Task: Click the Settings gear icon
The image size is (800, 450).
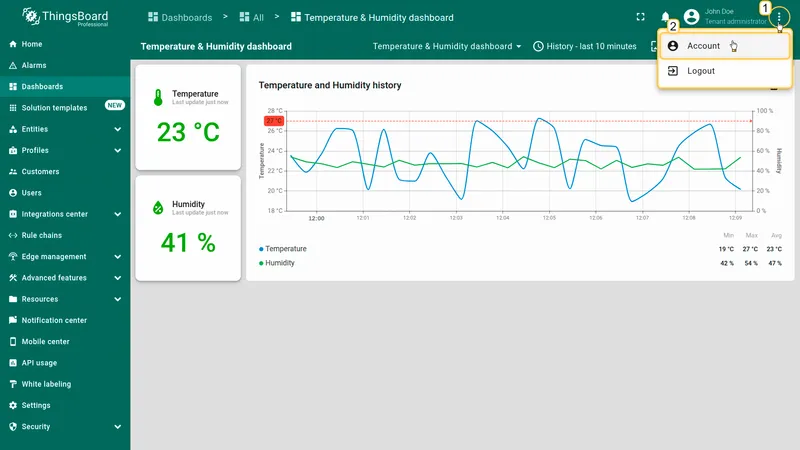Action: pyautogui.click(x=13, y=406)
